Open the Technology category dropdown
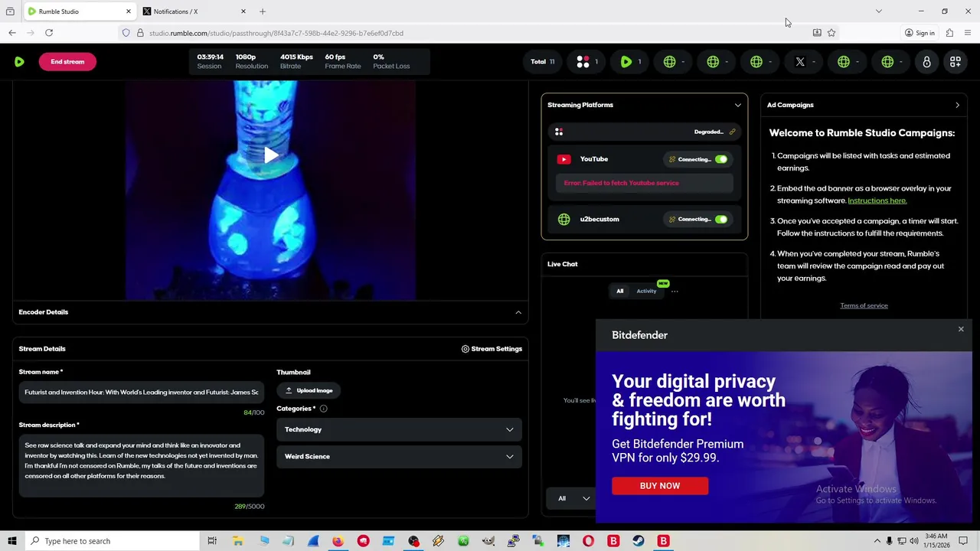980x551 pixels. point(399,429)
